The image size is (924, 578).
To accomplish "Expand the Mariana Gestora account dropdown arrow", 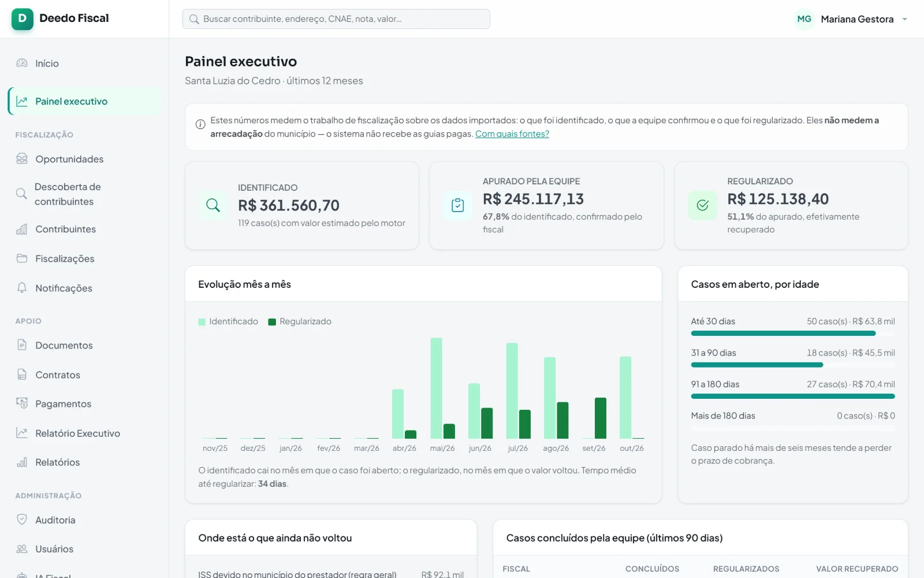I will coord(905,19).
